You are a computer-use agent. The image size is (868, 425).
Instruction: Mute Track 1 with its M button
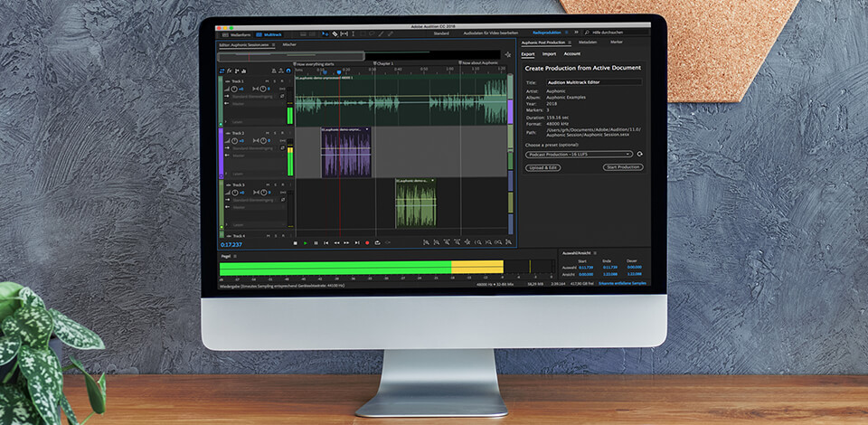tap(268, 81)
